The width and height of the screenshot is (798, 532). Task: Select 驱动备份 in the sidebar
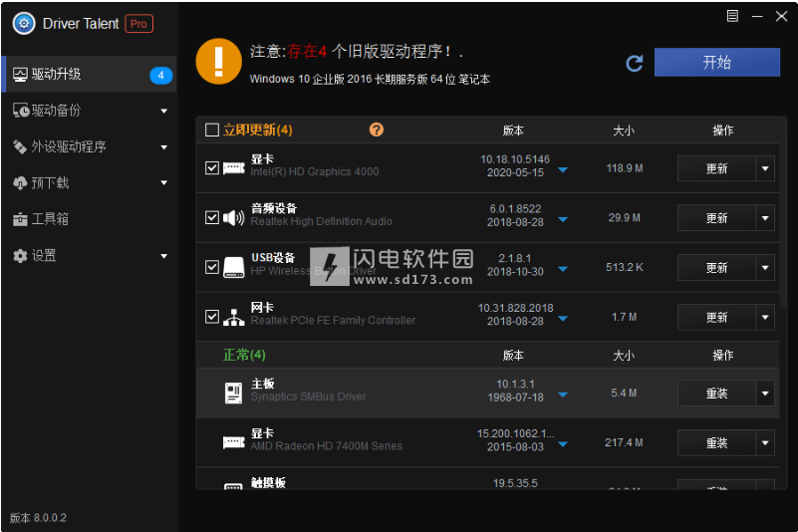coord(90,111)
